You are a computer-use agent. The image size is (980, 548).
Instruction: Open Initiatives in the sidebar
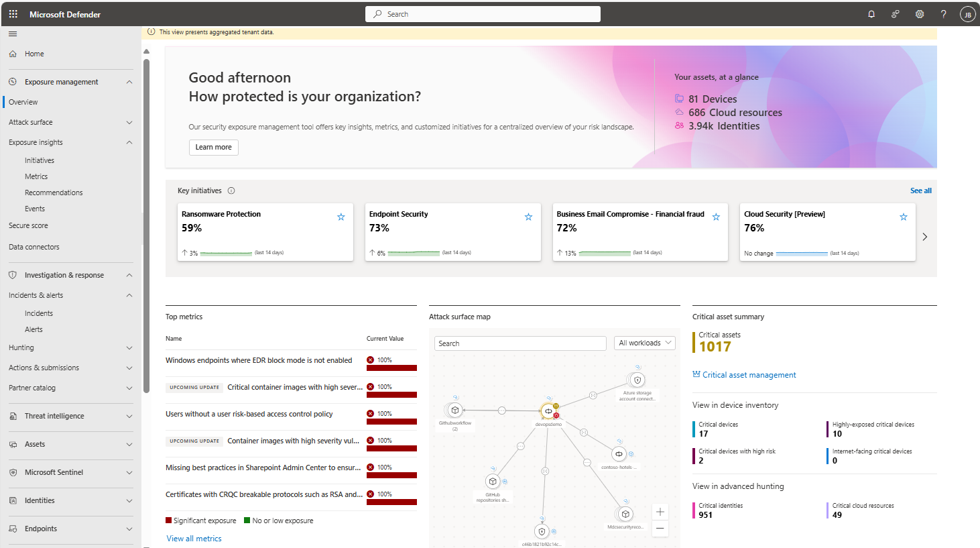point(40,160)
